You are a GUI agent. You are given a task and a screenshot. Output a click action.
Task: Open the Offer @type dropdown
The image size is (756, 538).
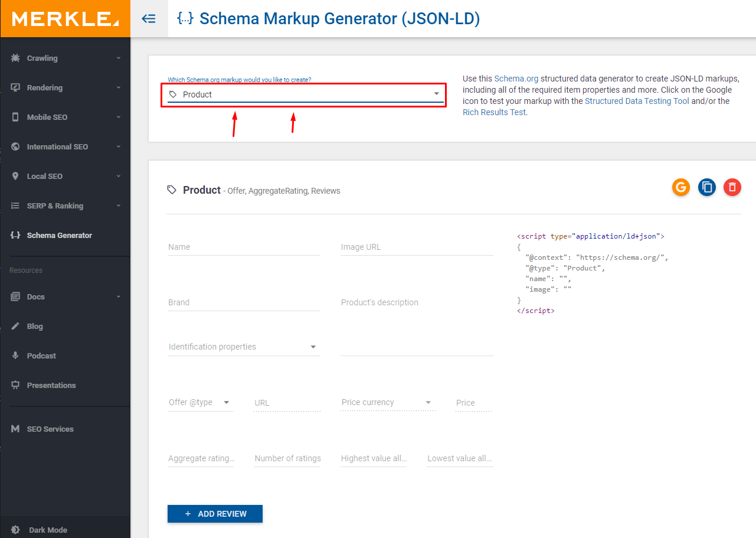(x=200, y=403)
